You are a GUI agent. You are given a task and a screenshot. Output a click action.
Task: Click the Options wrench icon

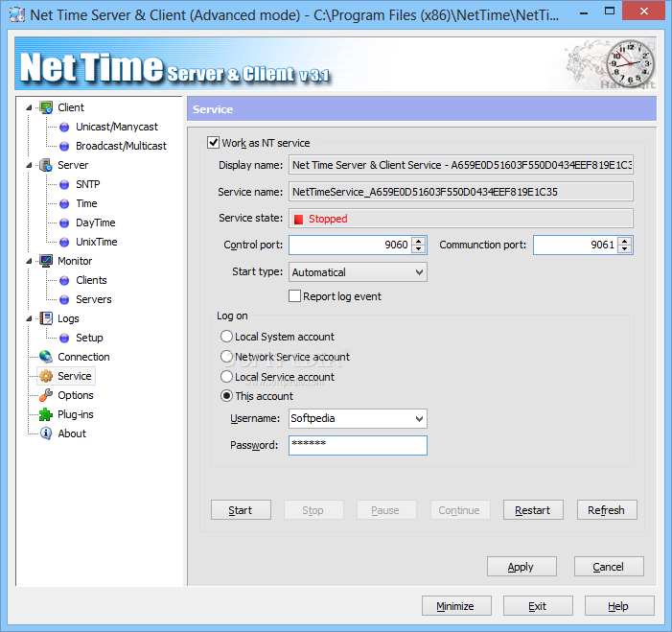coord(46,395)
